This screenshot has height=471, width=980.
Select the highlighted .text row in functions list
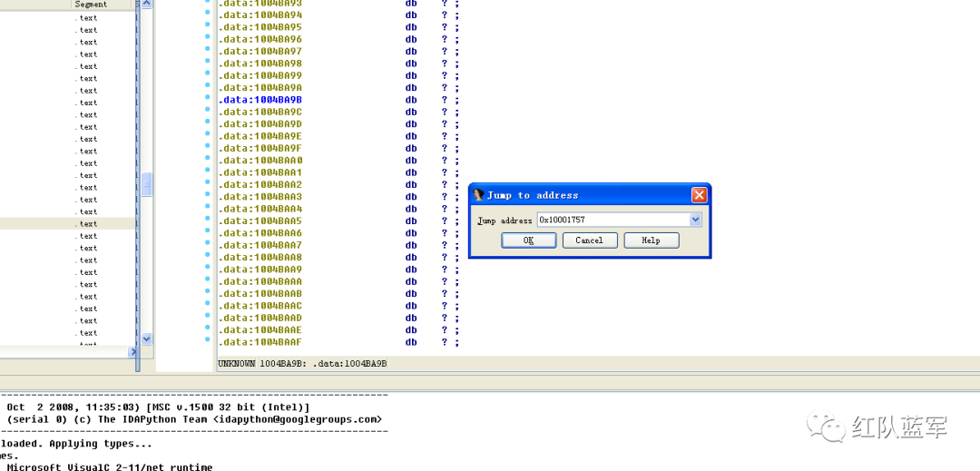tap(67, 223)
